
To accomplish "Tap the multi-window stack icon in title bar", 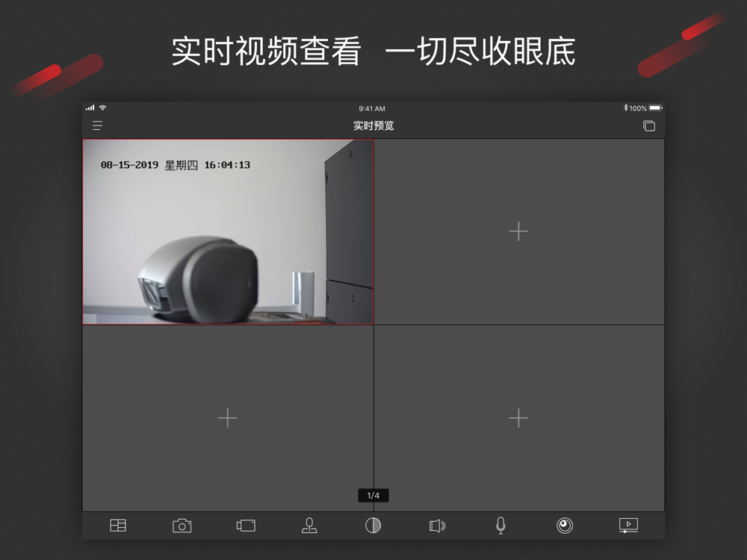I will (x=649, y=125).
